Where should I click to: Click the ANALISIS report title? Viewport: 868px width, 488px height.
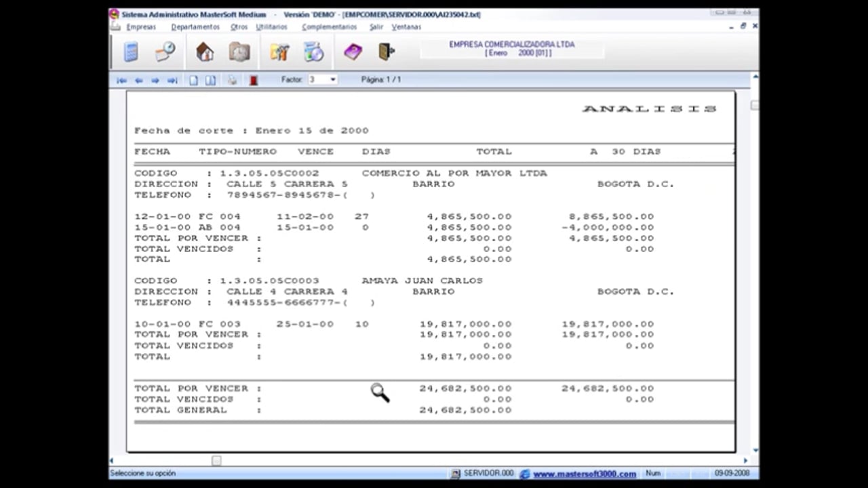(649, 108)
